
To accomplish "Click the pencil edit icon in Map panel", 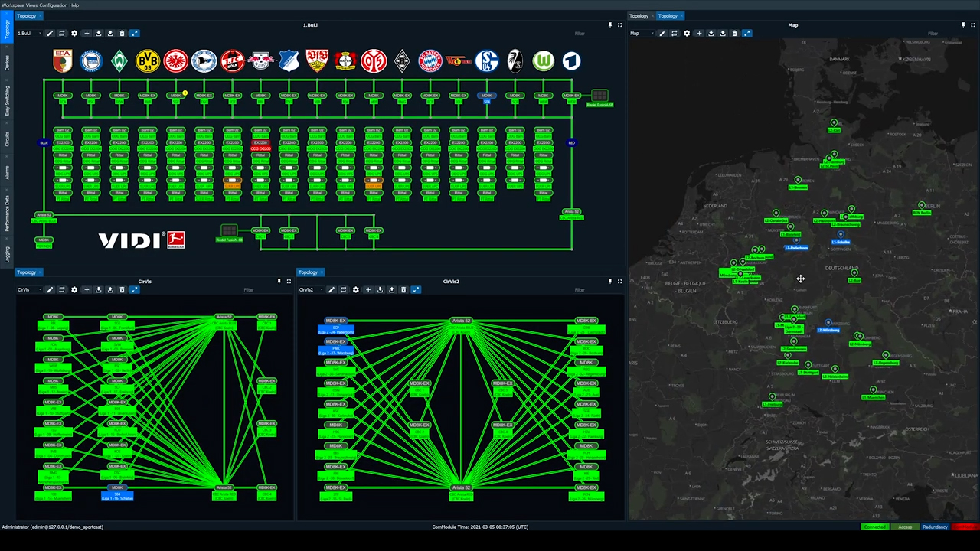I will point(662,34).
